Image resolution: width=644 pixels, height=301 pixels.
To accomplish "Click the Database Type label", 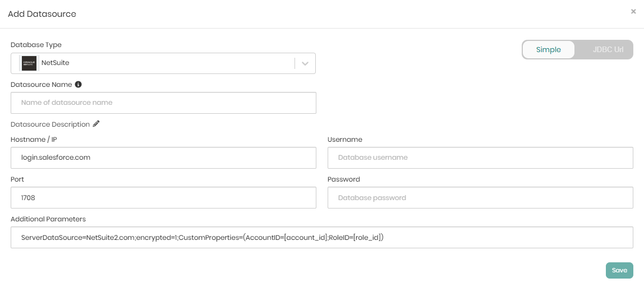I will pos(36,45).
